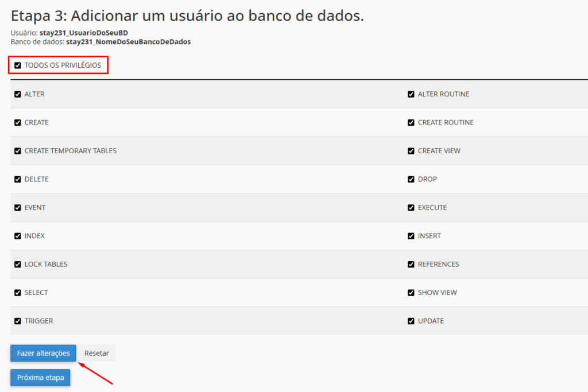Toggle the SELECT privilege checkbox
588x392 pixels.
pos(18,293)
